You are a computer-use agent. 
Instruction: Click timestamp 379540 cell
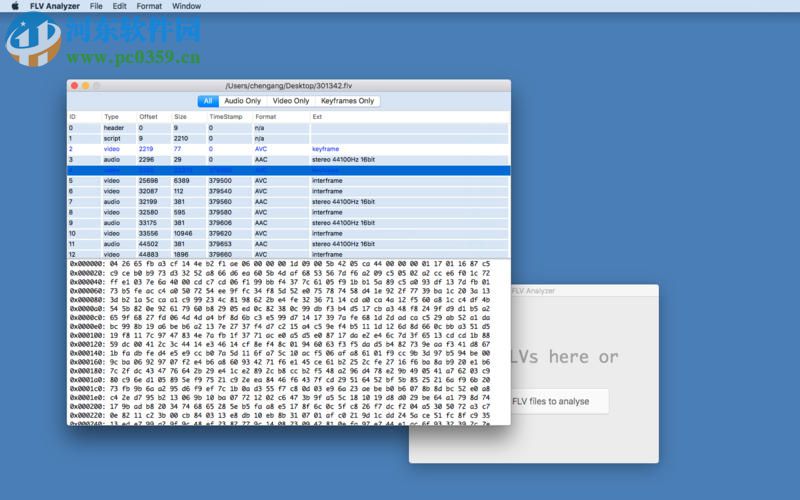coord(220,191)
